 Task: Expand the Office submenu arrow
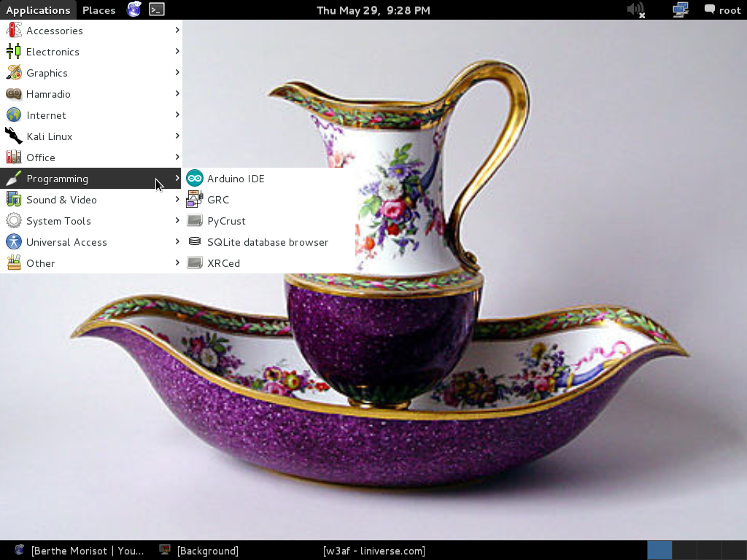[x=177, y=157]
